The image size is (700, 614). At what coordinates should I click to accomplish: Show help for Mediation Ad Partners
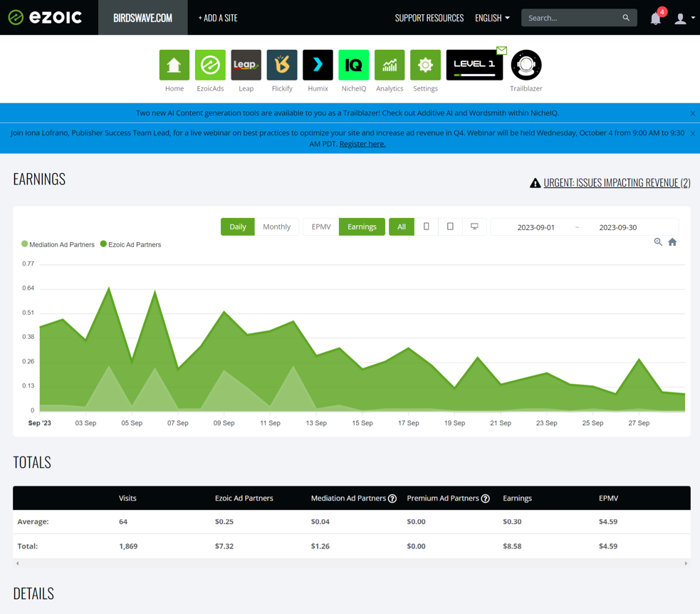tap(392, 499)
